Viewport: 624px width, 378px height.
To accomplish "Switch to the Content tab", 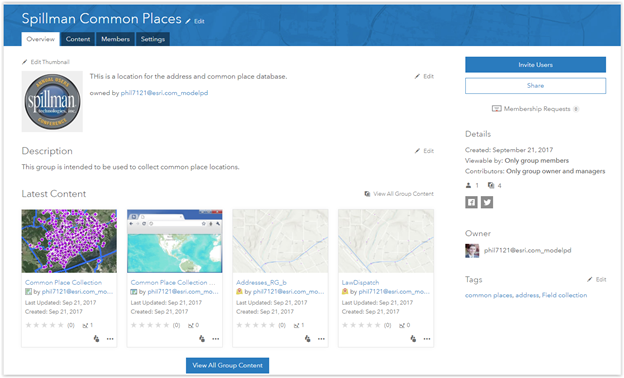I will (x=78, y=39).
